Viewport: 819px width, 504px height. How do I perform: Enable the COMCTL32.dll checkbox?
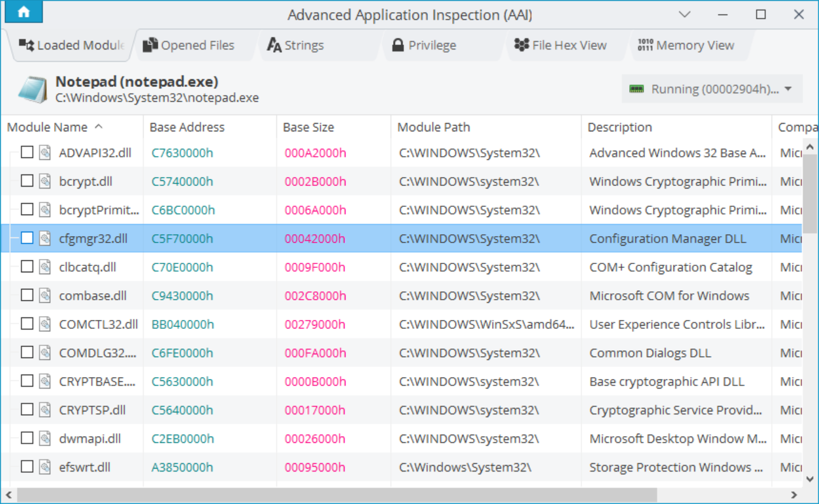[27, 324]
